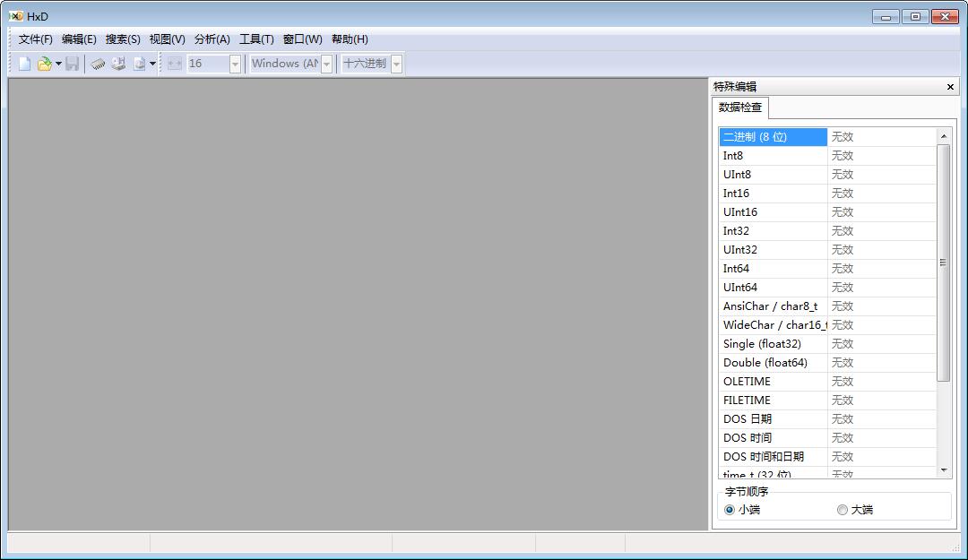Open the 工具(T) menu
Screen dimensions: 968x560
(256, 39)
